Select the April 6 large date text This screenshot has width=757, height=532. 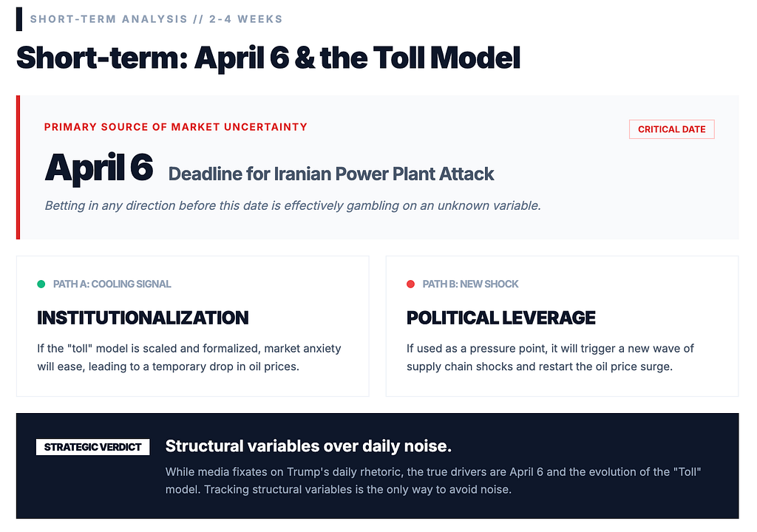click(x=99, y=168)
